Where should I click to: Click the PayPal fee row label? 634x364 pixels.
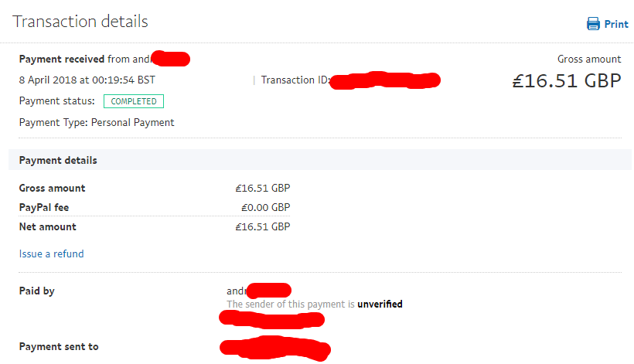click(44, 207)
